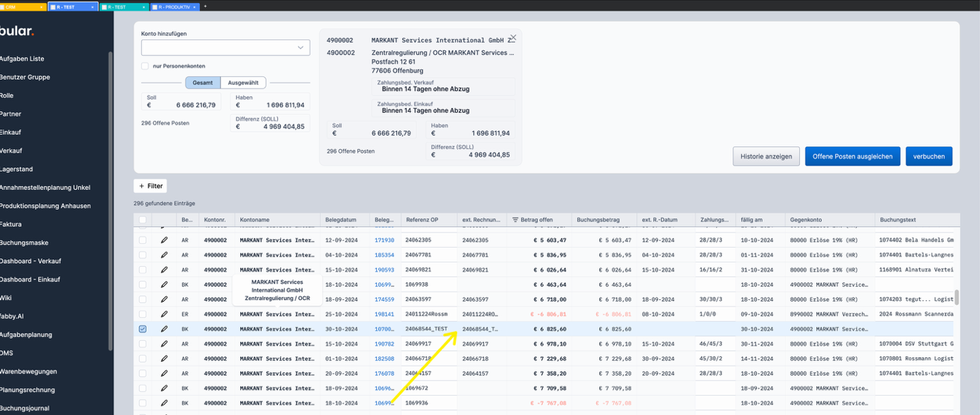
Task: Click the Historie anzeigen button
Action: [x=765, y=156]
